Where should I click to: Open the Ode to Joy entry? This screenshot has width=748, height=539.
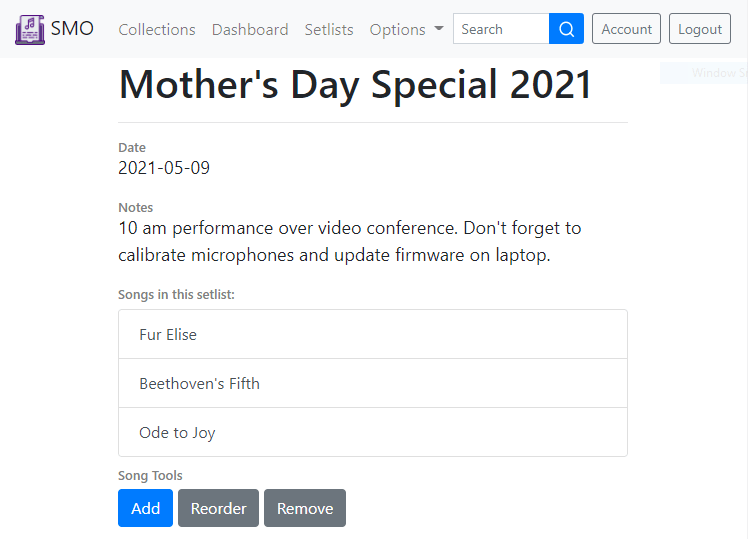373,432
